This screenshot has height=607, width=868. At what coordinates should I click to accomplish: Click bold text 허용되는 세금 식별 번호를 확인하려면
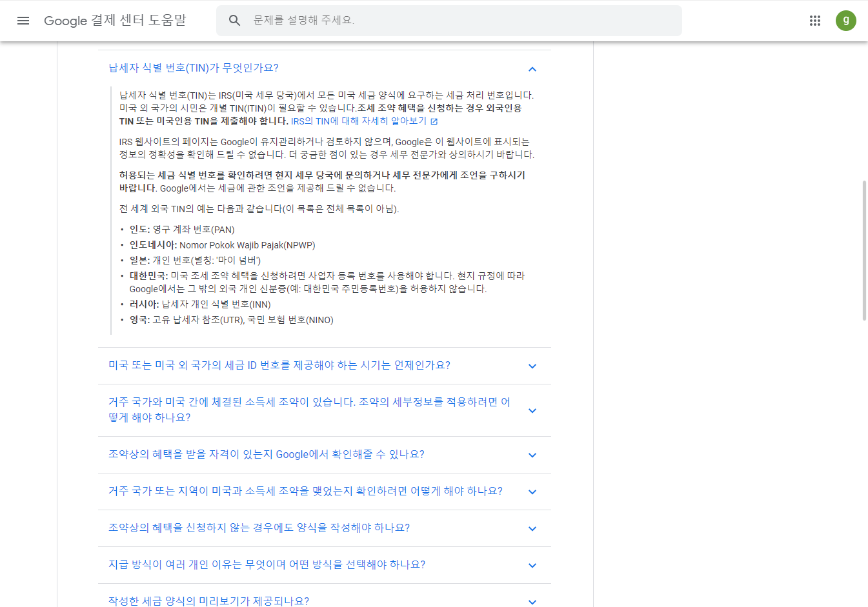322,182
